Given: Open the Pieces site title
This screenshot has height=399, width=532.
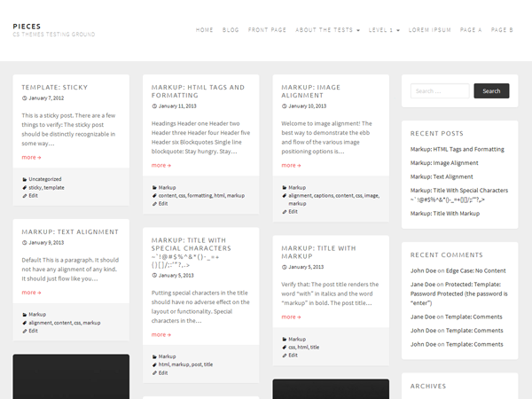Looking at the screenshot, I should coord(27,26).
